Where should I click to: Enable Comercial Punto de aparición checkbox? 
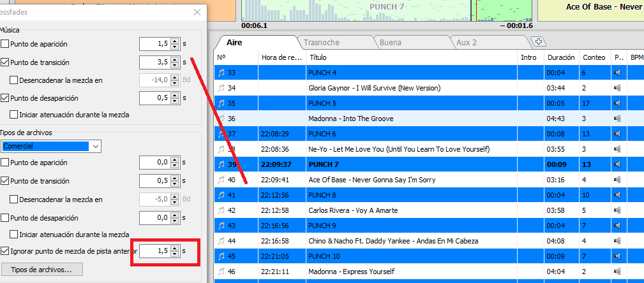coord(5,163)
